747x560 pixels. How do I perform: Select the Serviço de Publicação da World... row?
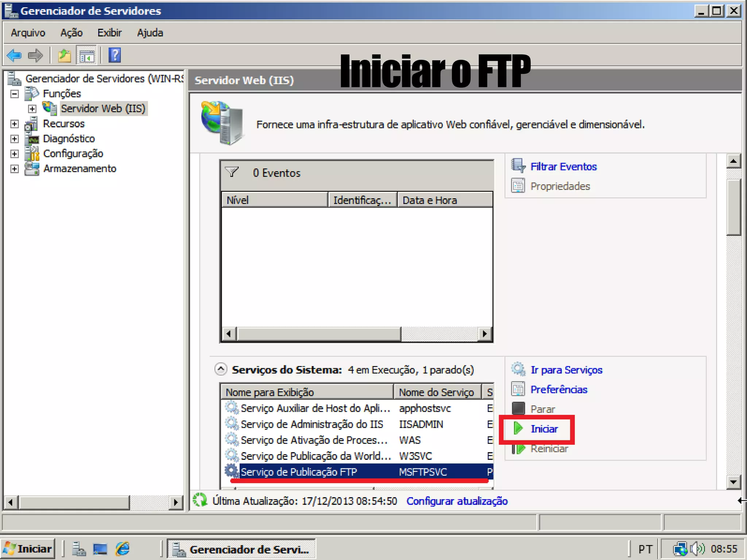[358, 456]
